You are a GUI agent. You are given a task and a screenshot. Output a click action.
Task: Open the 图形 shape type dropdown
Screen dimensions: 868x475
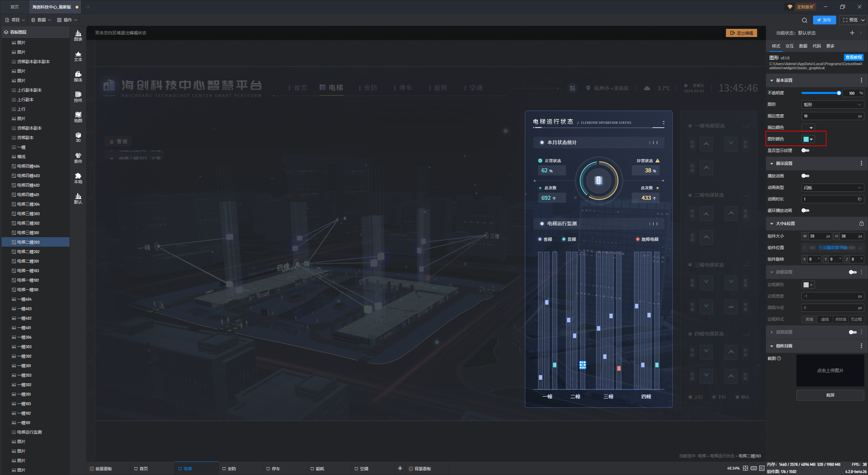(832, 104)
